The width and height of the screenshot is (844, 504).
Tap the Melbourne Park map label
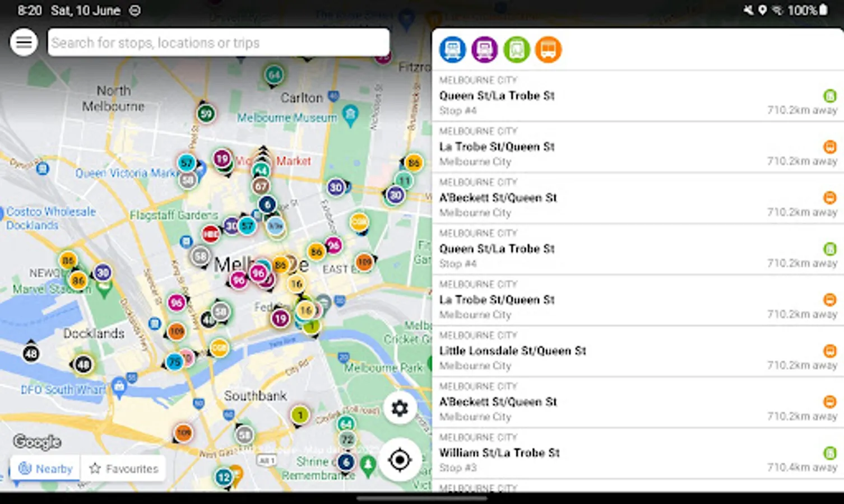(x=383, y=368)
